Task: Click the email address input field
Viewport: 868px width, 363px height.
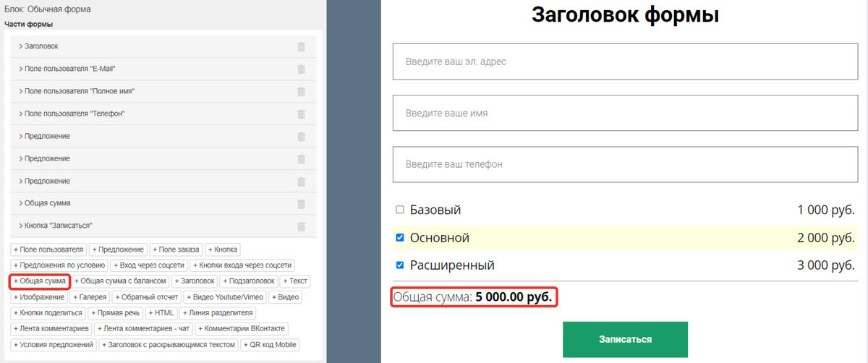Action: 626,61
